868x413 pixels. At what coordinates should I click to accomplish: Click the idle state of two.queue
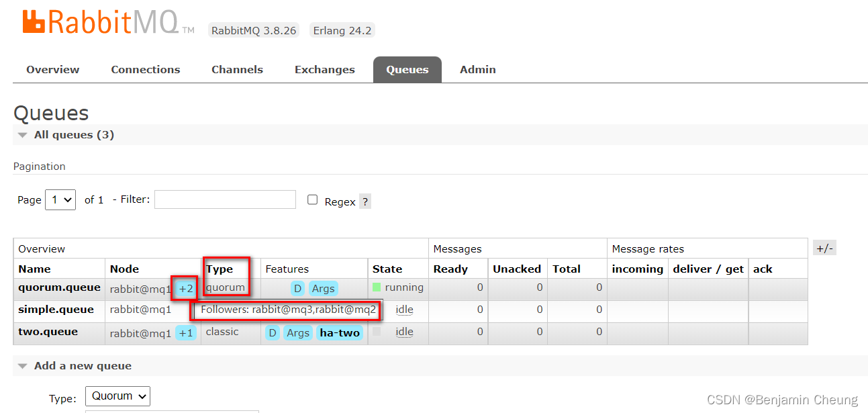point(404,332)
